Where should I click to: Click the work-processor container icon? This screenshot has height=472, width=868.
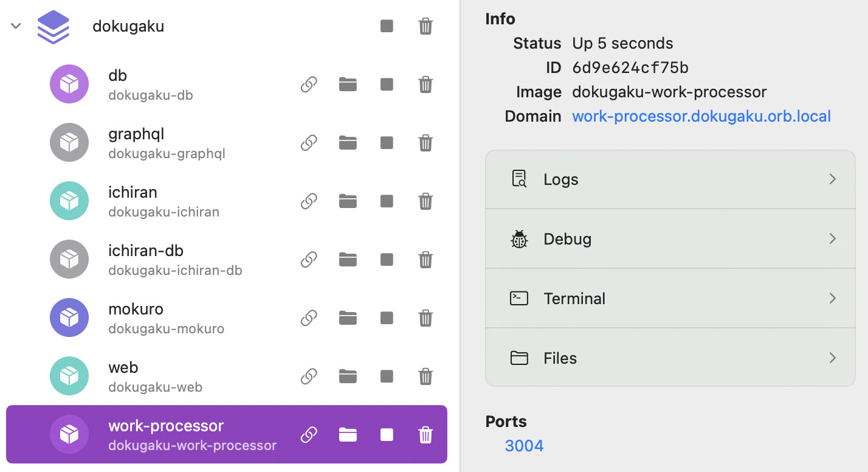pyautogui.click(x=69, y=434)
